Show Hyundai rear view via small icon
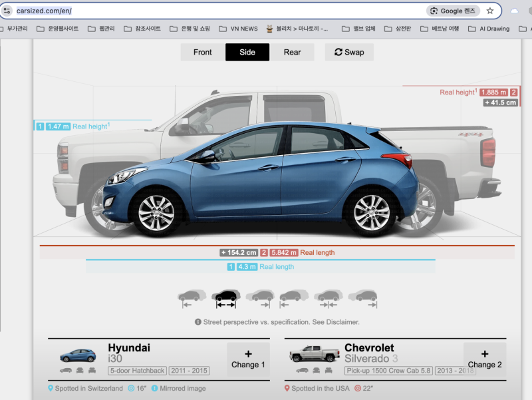 click(x=92, y=371)
